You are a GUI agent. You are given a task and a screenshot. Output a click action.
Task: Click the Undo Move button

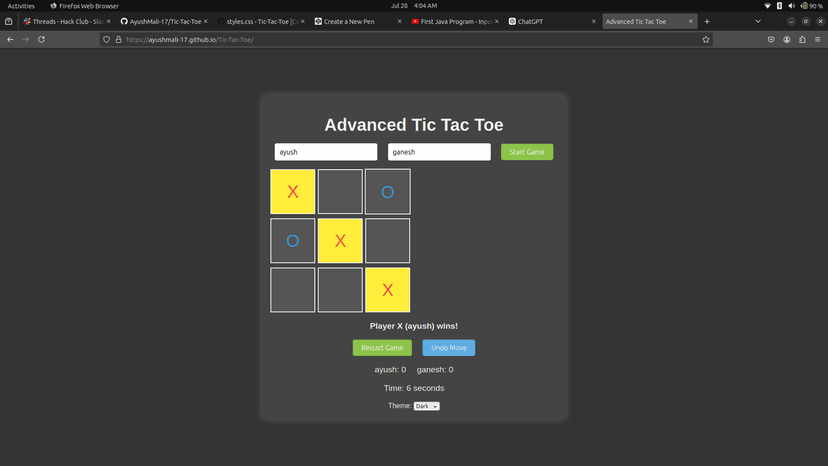point(449,348)
